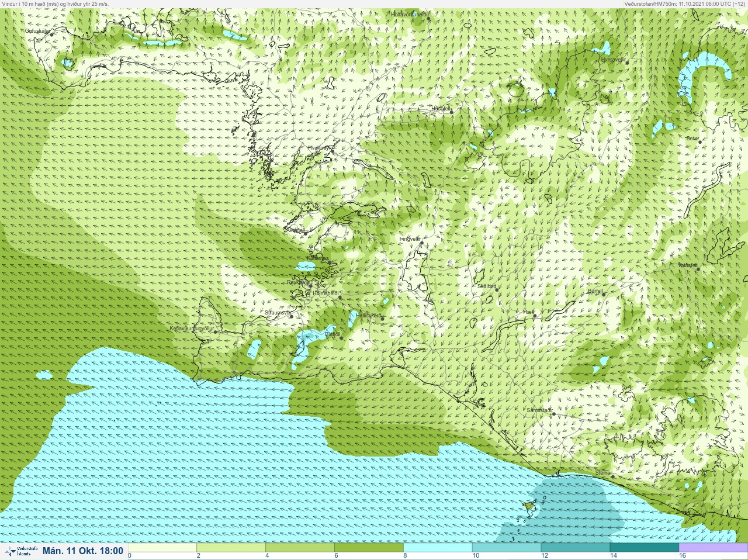Pick the 12–14 m/s teal swatch
748x560 pixels.
pos(576,548)
